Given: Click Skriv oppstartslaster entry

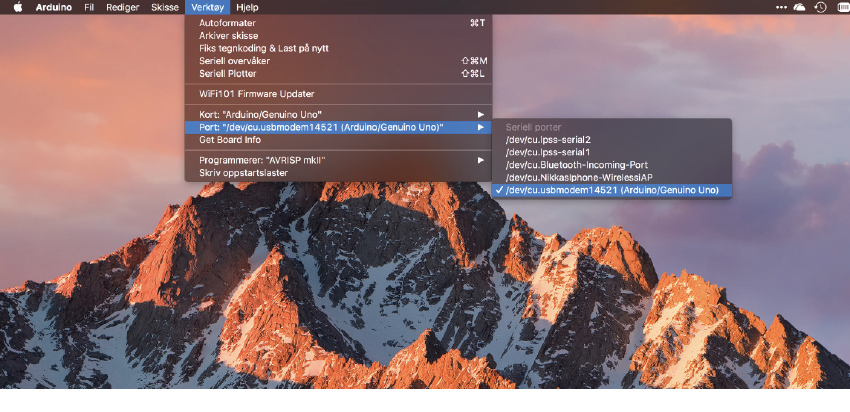Looking at the screenshot, I should (x=244, y=173).
